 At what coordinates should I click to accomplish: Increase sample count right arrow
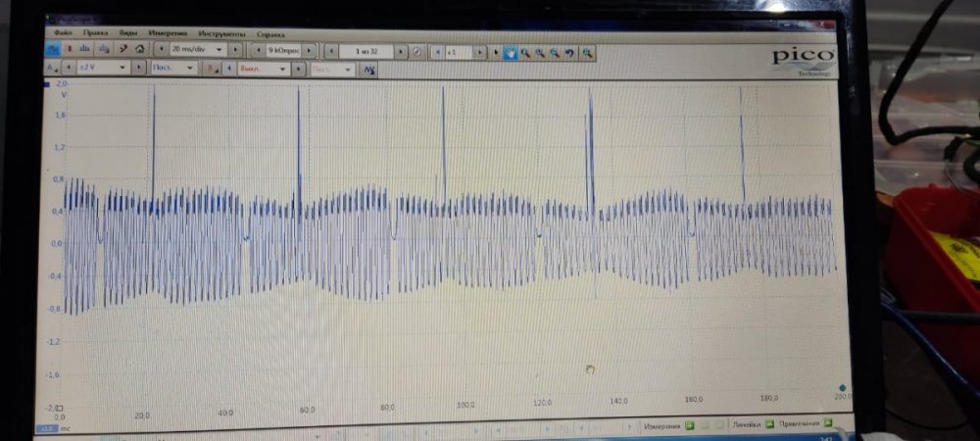coord(309,50)
